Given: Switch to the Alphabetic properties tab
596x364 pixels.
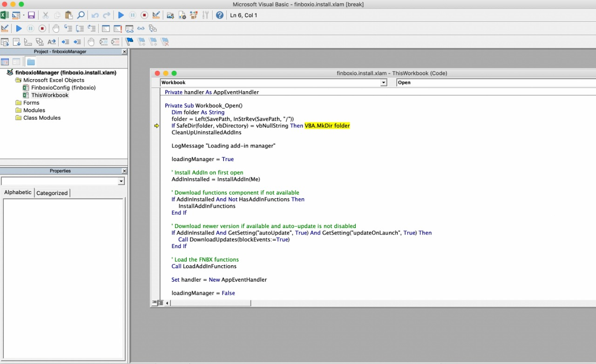Looking at the screenshot, I should click(x=18, y=193).
